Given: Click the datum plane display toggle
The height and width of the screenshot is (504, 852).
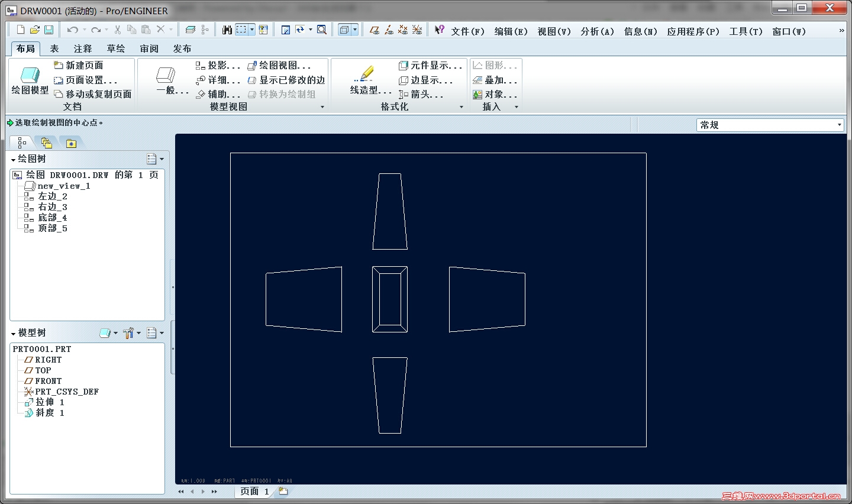Looking at the screenshot, I should [375, 29].
